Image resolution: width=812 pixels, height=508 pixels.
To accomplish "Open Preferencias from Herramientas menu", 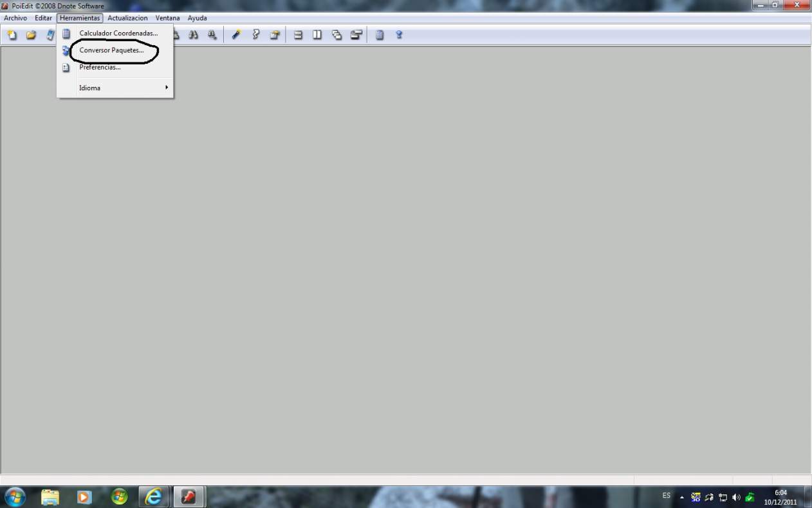I will coord(100,67).
